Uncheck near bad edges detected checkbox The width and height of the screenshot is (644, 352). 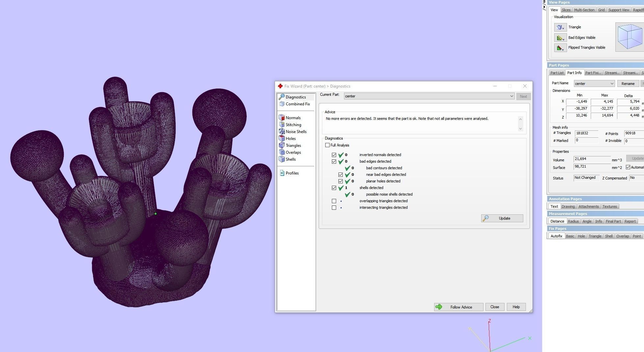click(x=340, y=175)
